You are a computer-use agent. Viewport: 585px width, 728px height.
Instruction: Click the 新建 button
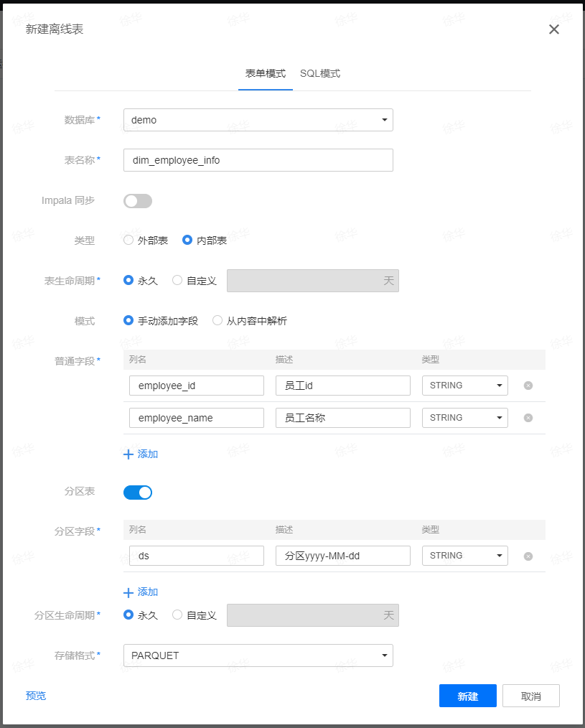(467, 696)
